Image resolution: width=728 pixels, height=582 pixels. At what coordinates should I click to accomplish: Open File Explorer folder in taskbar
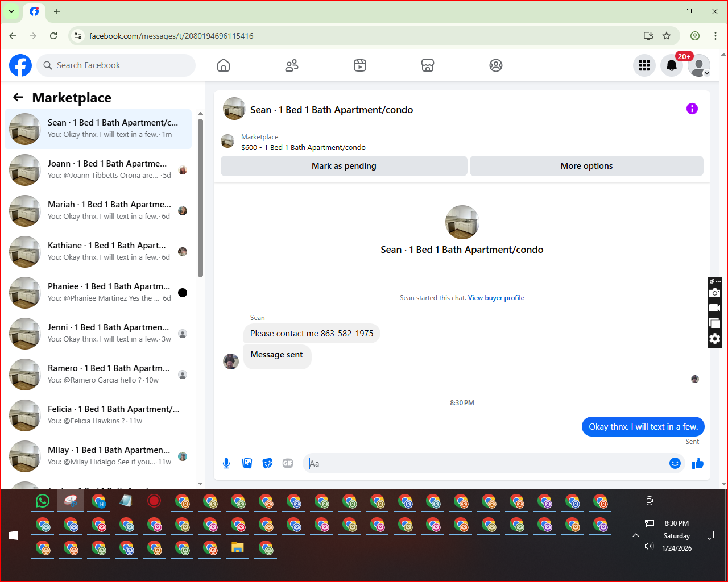[x=238, y=548]
